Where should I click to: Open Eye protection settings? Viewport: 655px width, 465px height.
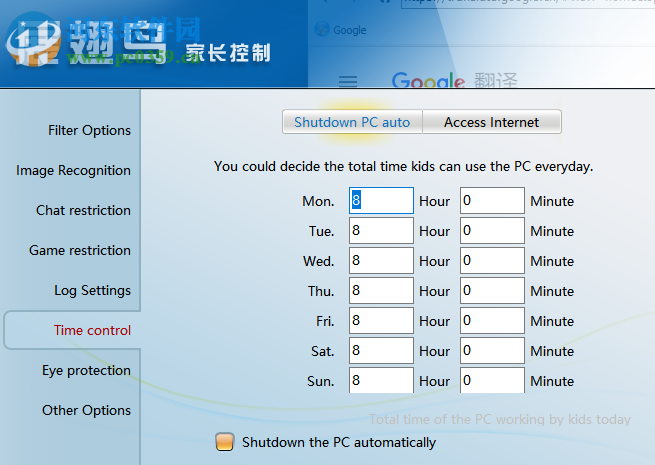point(86,370)
